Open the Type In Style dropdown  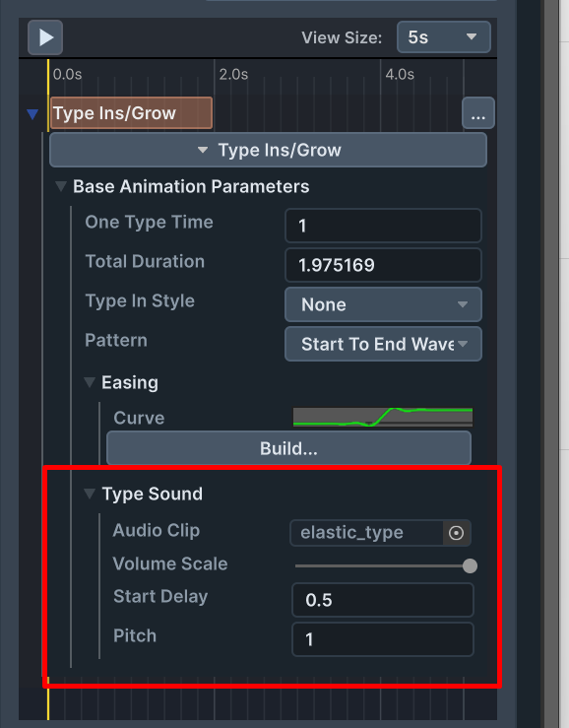[x=383, y=304]
